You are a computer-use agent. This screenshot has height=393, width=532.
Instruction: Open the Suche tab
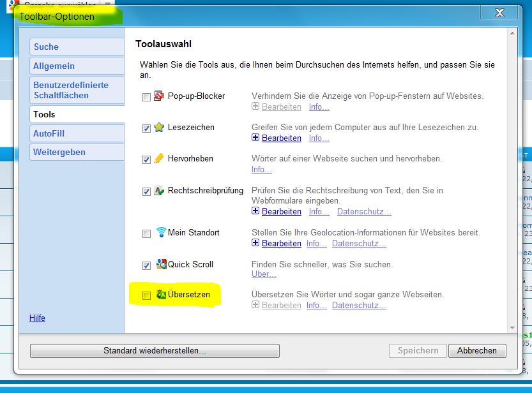[77, 47]
